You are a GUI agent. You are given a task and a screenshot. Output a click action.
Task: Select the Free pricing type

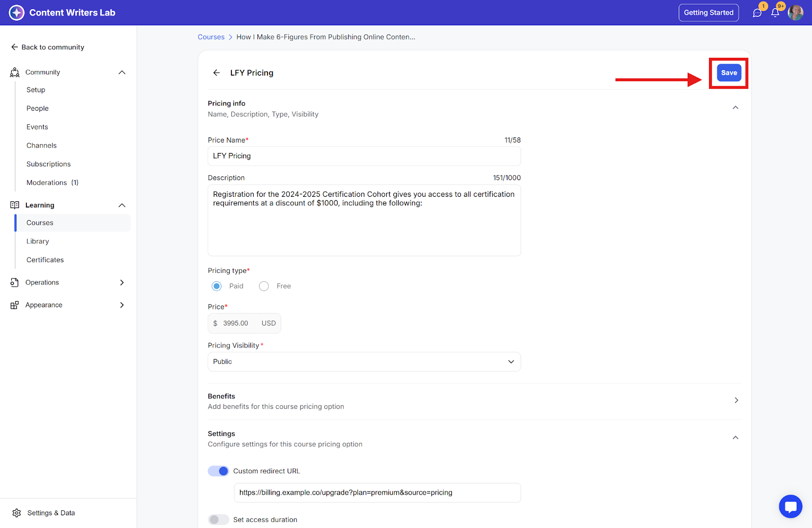[x=264, y=286]
